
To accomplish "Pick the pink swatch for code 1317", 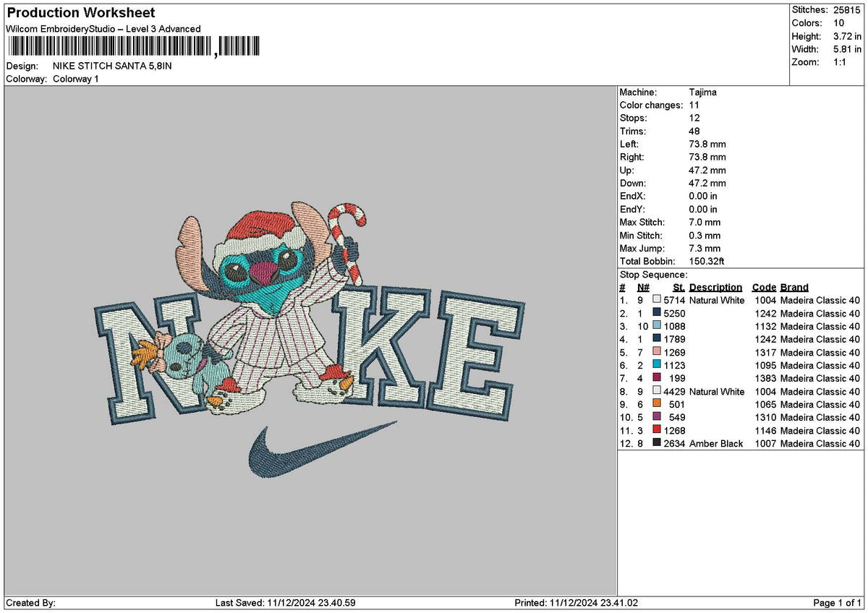I will [657, 351].
